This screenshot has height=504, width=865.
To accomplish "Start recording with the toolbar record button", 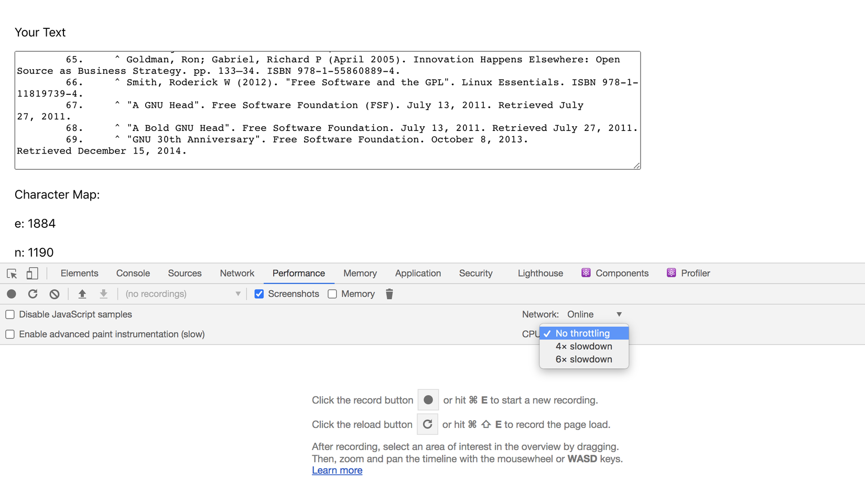I will [x=12, y=294].
